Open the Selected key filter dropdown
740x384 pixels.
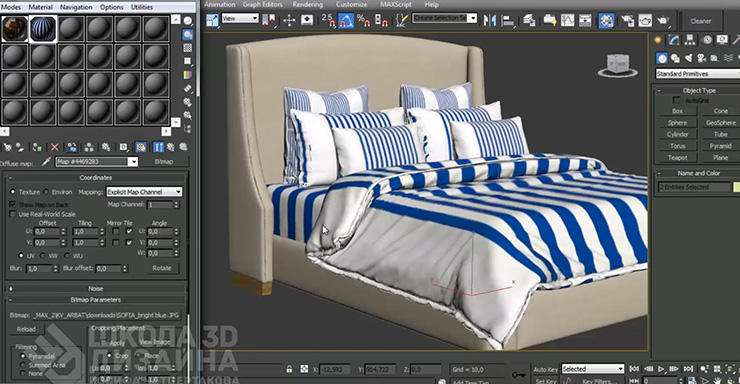pyautogui.click(x=593, y=369)
